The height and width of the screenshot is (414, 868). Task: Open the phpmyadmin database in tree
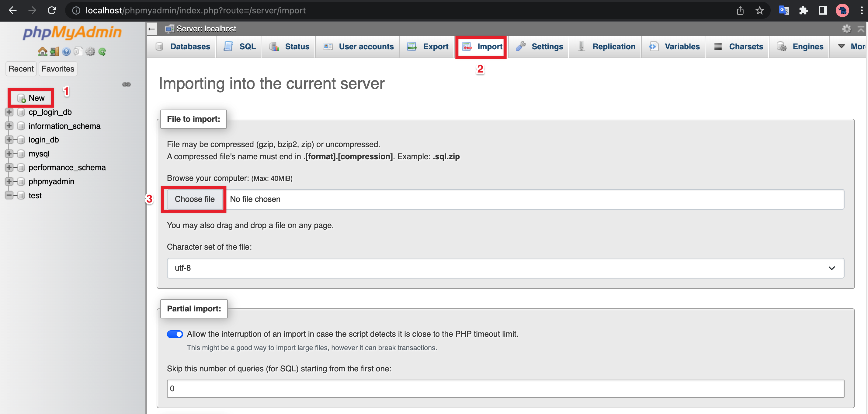click(51, 181)
